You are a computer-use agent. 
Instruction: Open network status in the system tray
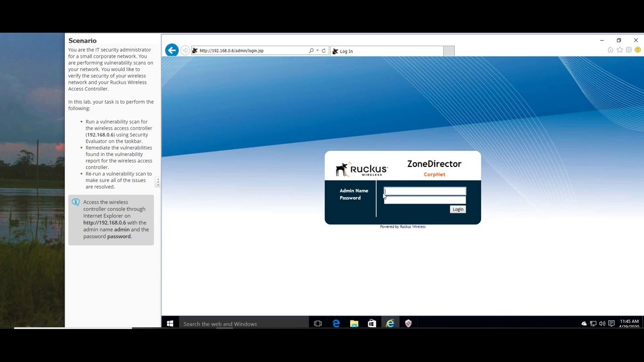[593, 324]
